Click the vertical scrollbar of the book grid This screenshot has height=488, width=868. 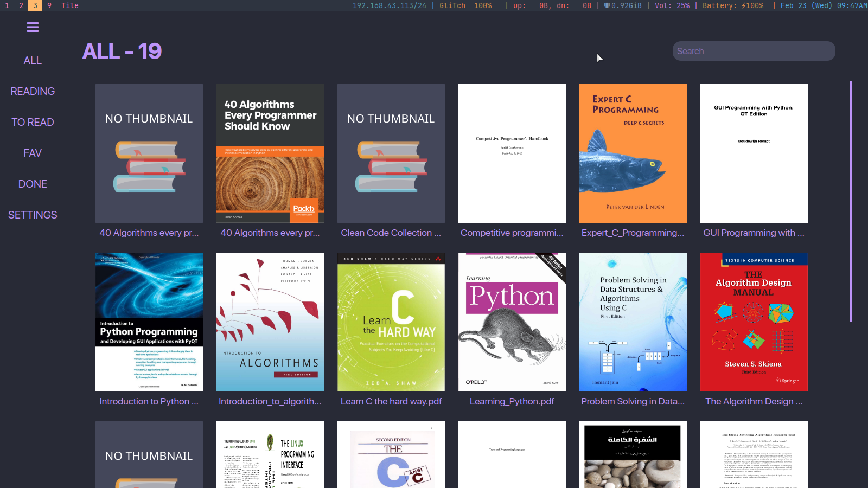[x=850, y=201]
